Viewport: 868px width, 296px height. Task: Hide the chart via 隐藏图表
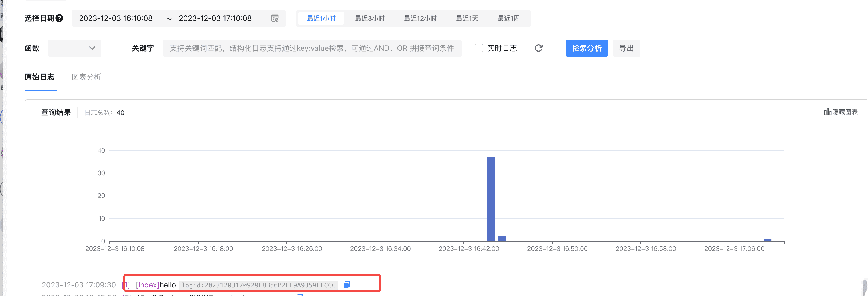pyautogui.click(x=841, y=112)
